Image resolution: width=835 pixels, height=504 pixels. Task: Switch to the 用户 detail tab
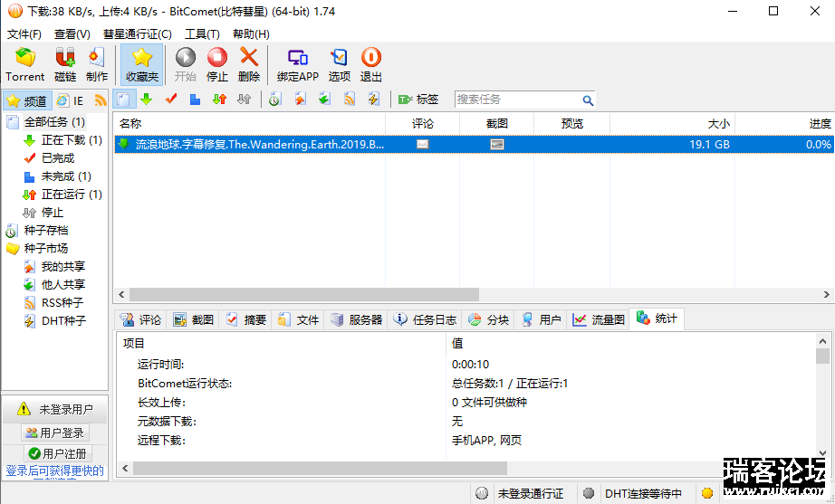click(x=542, y=319)
